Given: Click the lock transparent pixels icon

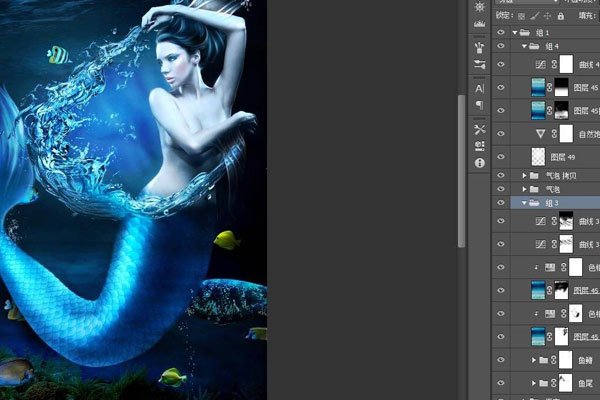Looking at the screenshot, I should pyautogui.click(x=521, y=16).
